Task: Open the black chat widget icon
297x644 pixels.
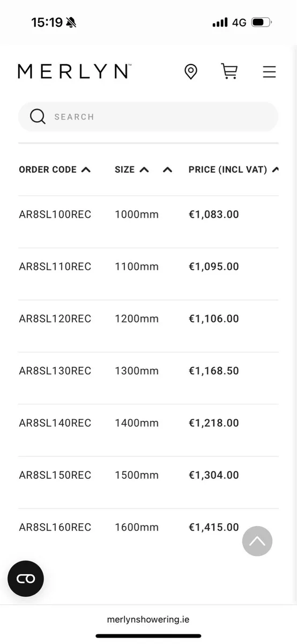Action: (26, 579)
